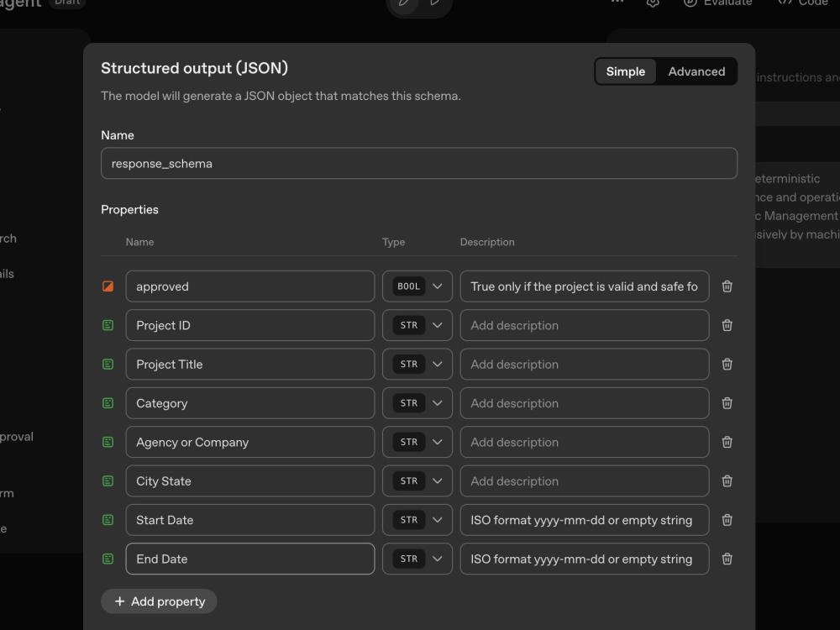The width and height of the screenshot is (840, 630).
Task: Delete the Project ID property
Action: (x=727, y=325)
